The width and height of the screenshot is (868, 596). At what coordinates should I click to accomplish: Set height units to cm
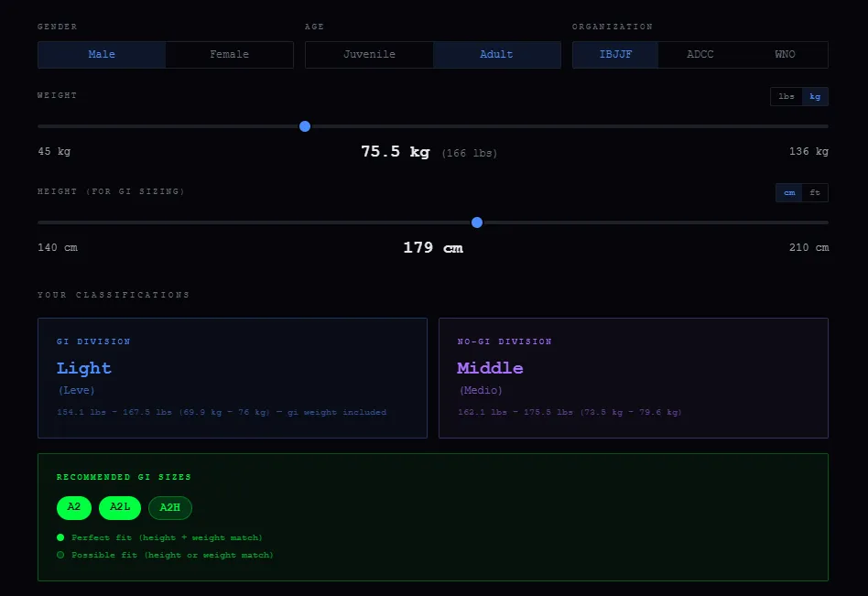pyautogui.click(x=789, y=192)
